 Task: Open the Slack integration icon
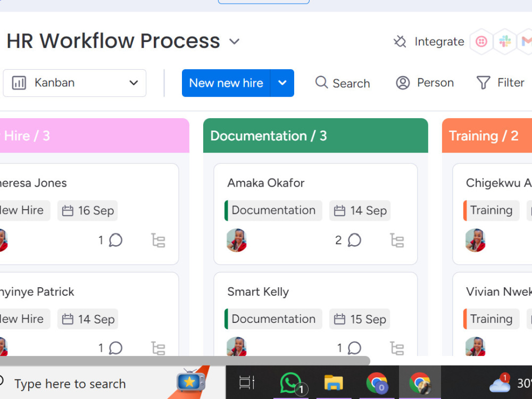click(x=505, y=41)
